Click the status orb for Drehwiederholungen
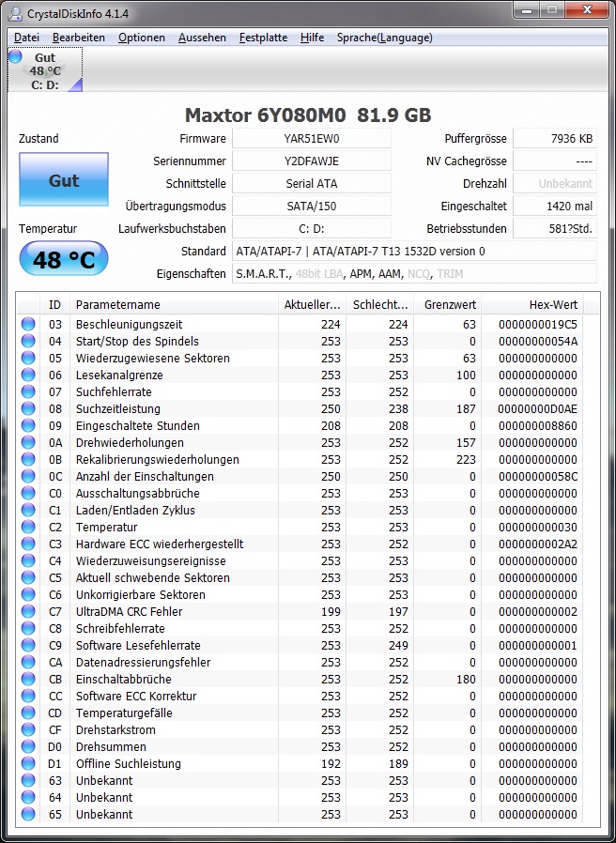Image resolution: width=616 pixels, height=843 pixels. click(x=28, y=443)
